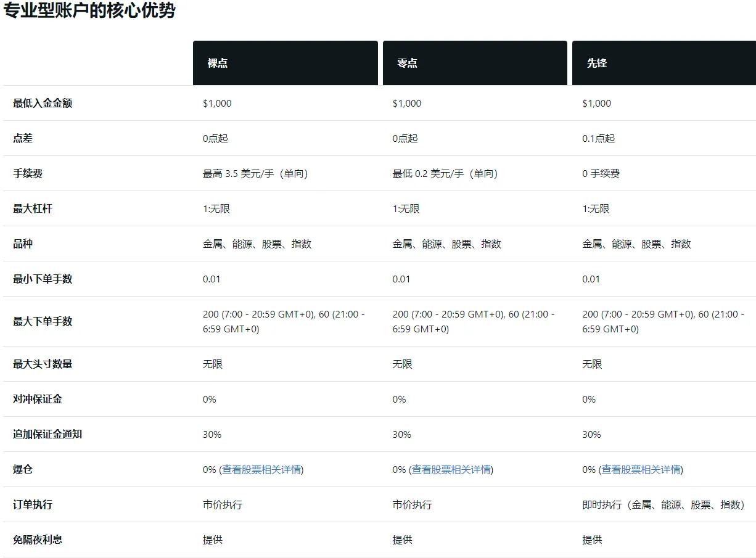The image size is (756, 558).
Task: Click the 零点 margin call '30%'
Action: (402, 434)
